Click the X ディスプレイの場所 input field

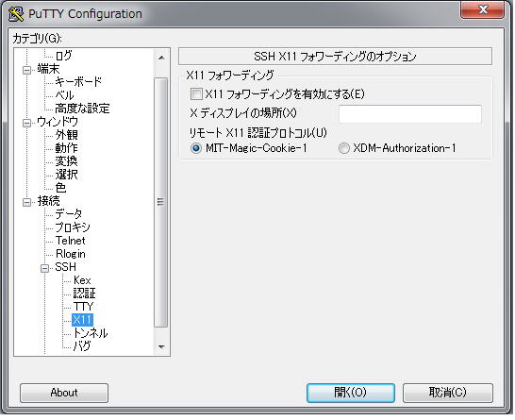(410, 114)
